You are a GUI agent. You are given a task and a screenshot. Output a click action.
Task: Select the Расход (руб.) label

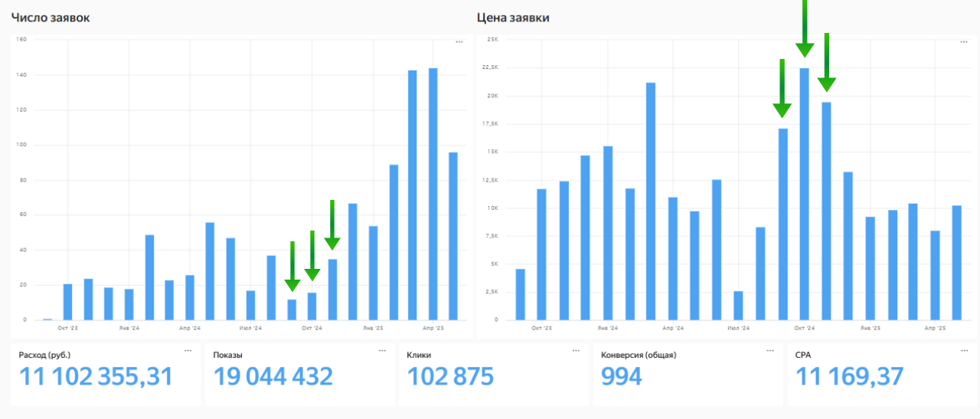click(x=44, y=355)
